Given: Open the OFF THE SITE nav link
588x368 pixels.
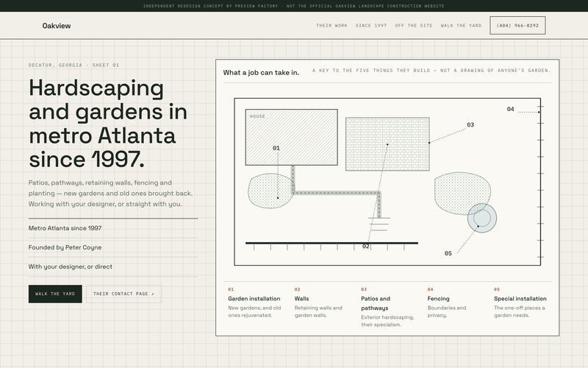Looking at the screenshot, I should point(413,26).
